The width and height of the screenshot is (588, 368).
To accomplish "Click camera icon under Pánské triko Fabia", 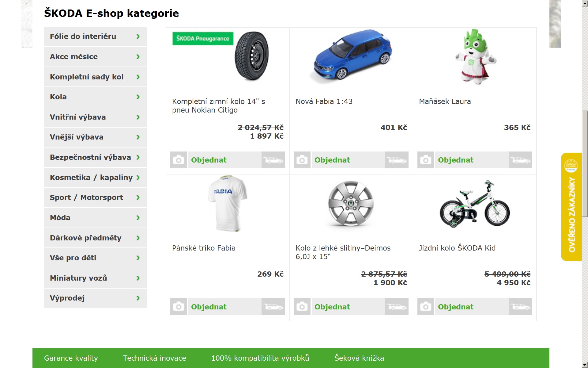I will coord(179,306).
